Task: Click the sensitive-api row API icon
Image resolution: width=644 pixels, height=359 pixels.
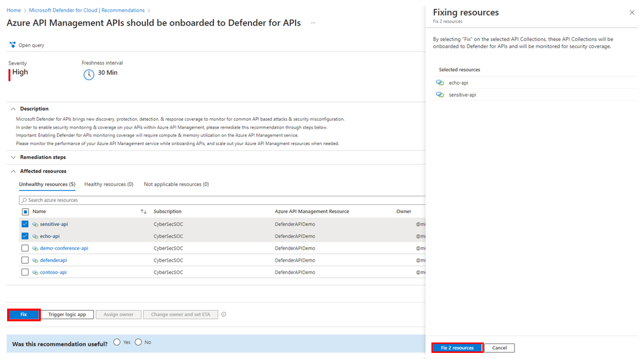Action: click(35, 224)
